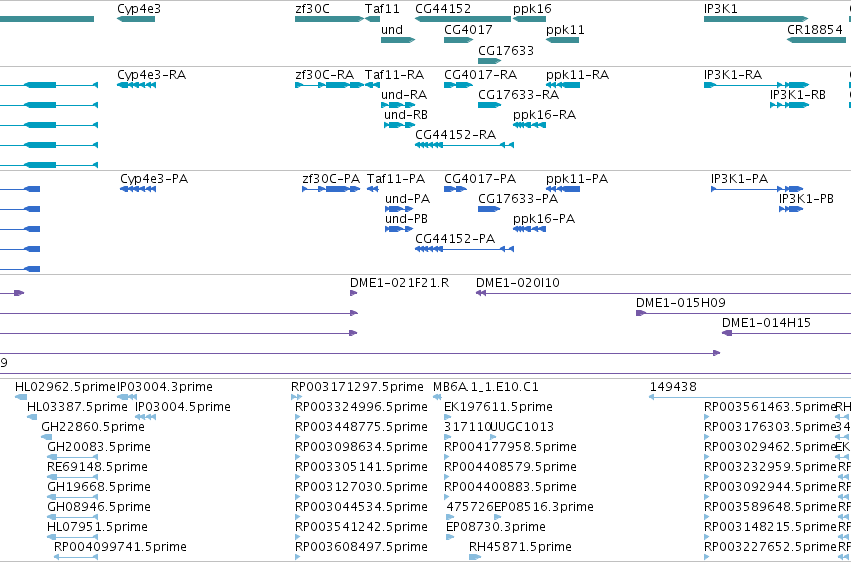Screen dimensions: 851x562
Task: Select the IP03004.5prime EST label
Action: 183,407
